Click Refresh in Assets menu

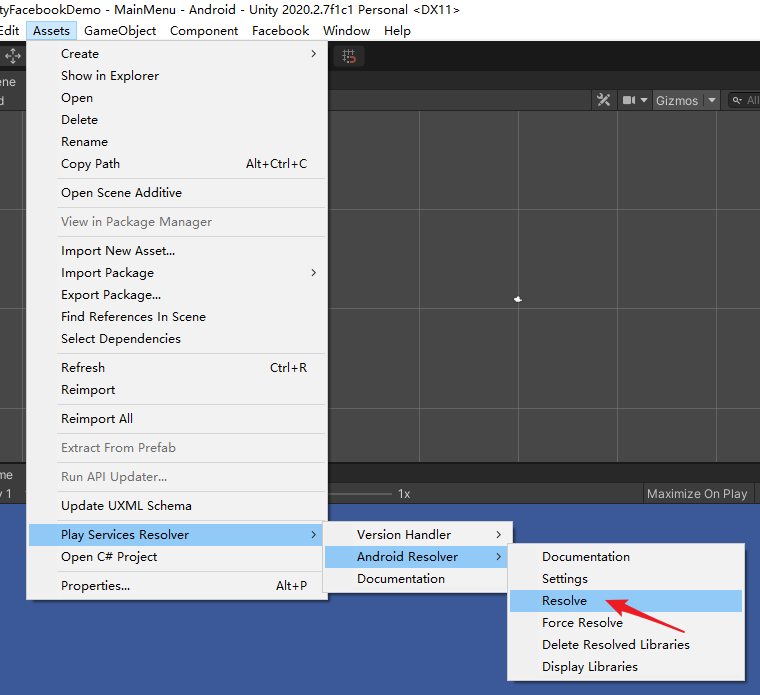[177, 368]
